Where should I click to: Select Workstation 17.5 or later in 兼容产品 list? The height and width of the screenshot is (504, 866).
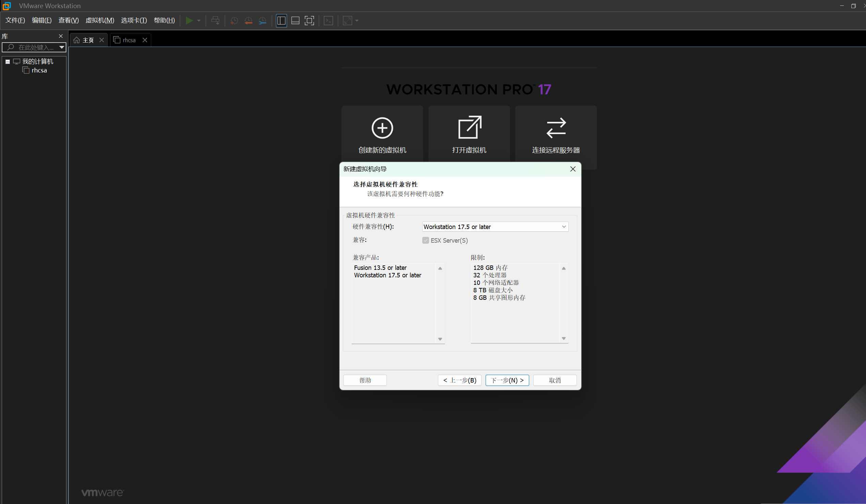pyautogui.click(x=387, y=275)
